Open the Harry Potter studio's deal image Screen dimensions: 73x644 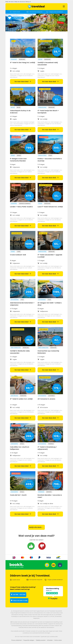coord(23,192)
